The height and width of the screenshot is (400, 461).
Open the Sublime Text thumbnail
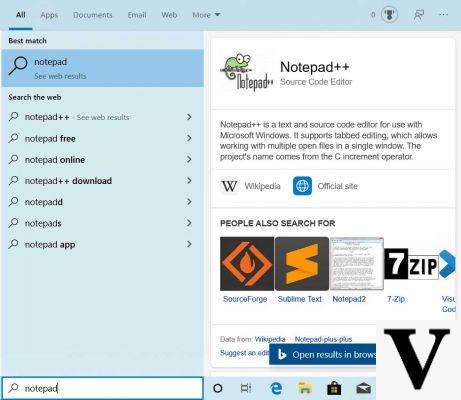(302, 264)
